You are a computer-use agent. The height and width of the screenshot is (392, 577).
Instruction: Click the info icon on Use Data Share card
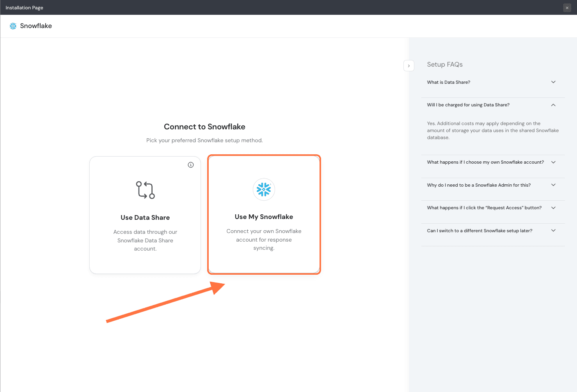click(x=191, y=165)
